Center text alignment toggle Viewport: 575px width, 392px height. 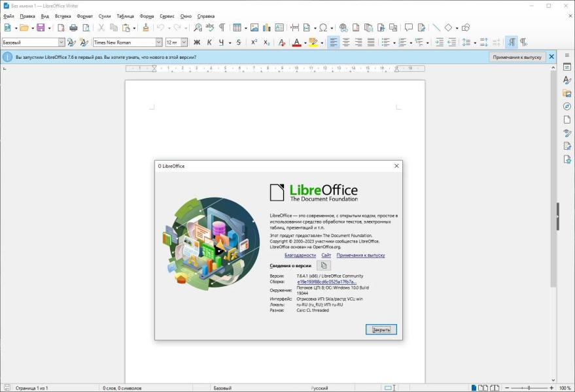(x=346, y=42)
